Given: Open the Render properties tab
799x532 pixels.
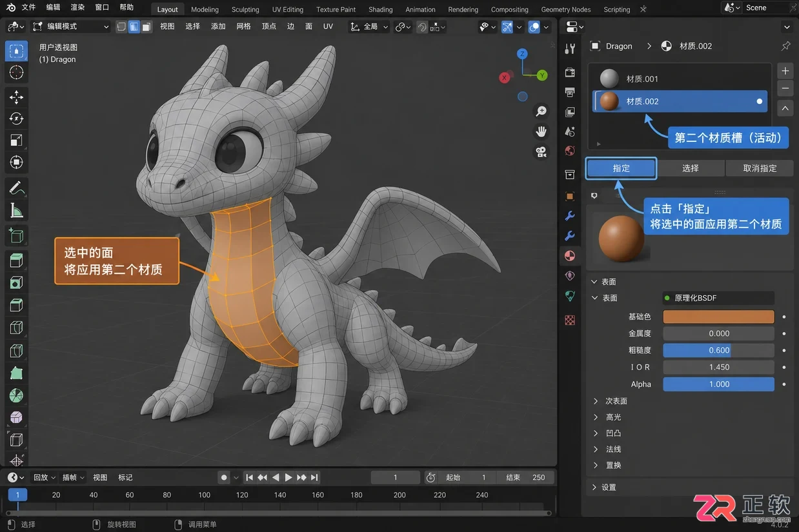Looking at the screenshot, I should (x=570, y=72).
